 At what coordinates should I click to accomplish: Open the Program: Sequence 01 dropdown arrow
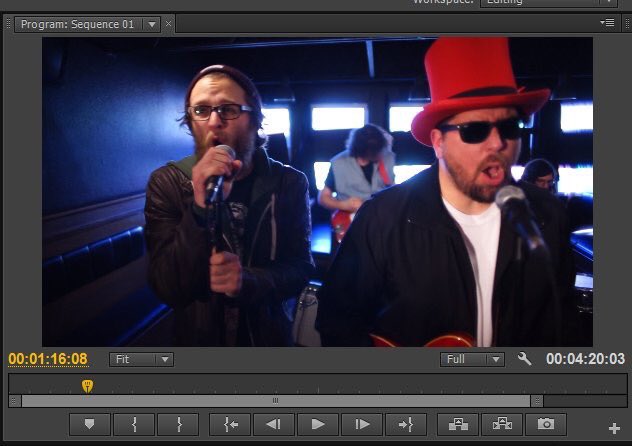(x=152, y=25)
